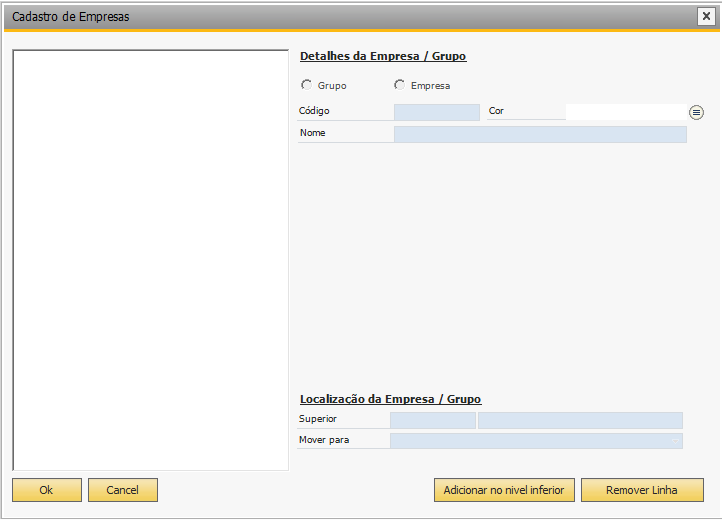Click the Cor label

(496, 111)
